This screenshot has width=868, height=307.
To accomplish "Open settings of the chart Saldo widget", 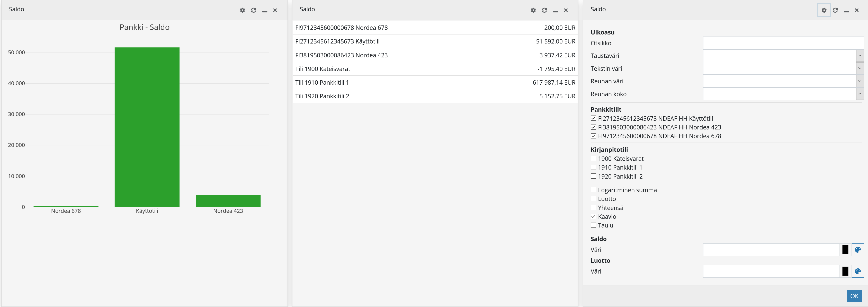I will (242, 10).
